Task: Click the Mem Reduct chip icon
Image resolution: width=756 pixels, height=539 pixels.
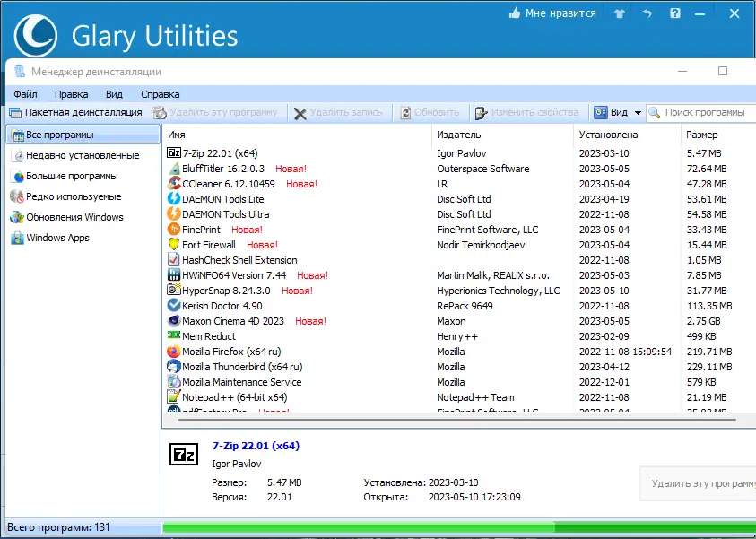Action: click(x=174, y=335)
